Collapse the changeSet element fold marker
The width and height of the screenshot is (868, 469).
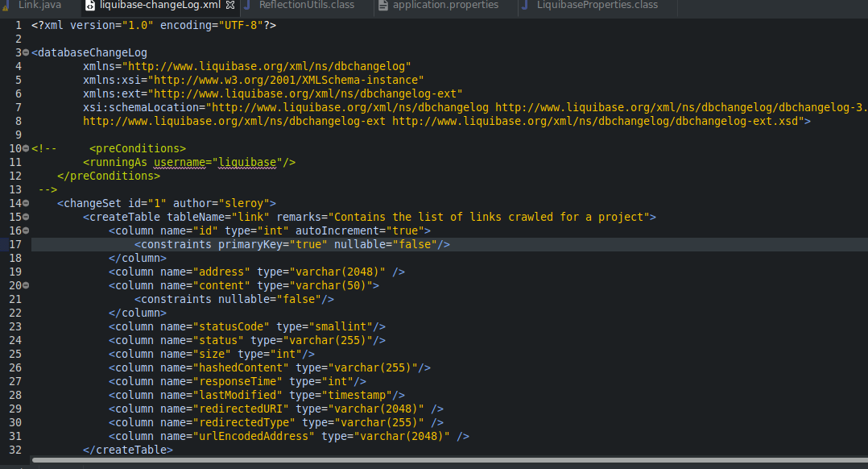[x=27, y=203]
